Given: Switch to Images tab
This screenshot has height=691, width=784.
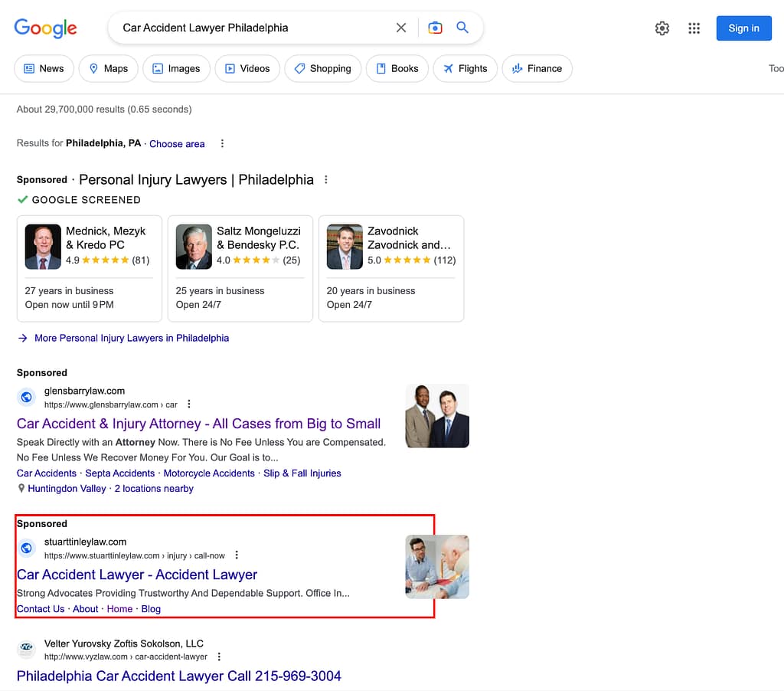Looking at the screenshot, I should click(x=176, y=68).
